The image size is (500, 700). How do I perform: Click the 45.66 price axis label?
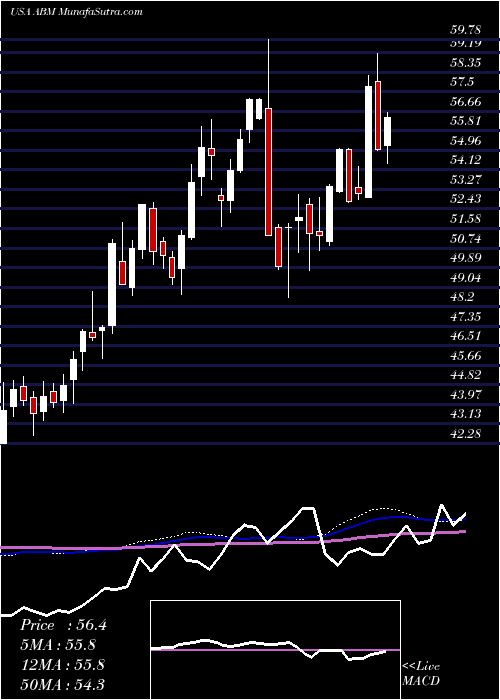point(466,355)
